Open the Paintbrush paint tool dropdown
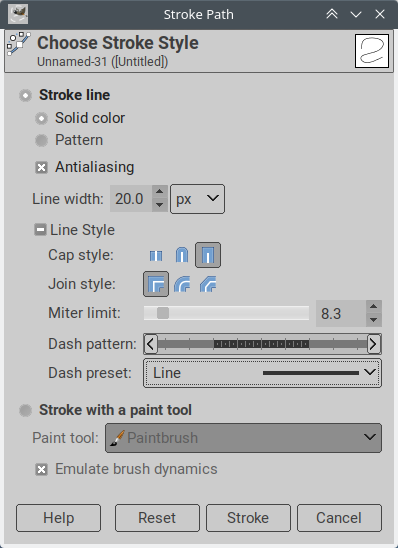This screenshot has width=398, height=548. pyautogui.click(x=243, y=438)
